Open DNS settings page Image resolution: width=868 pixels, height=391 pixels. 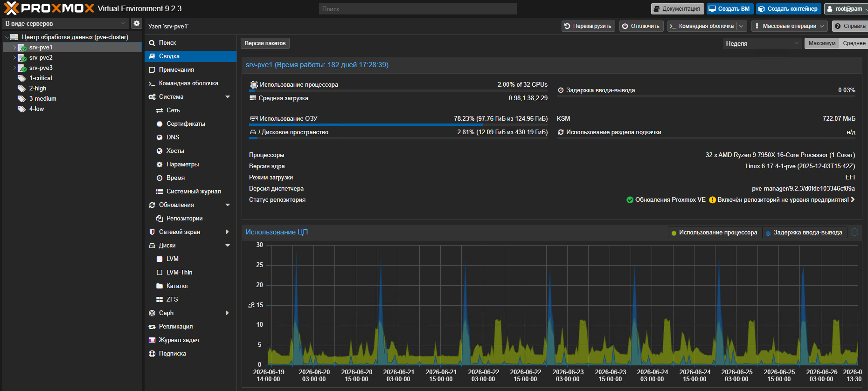click(191, 137)
